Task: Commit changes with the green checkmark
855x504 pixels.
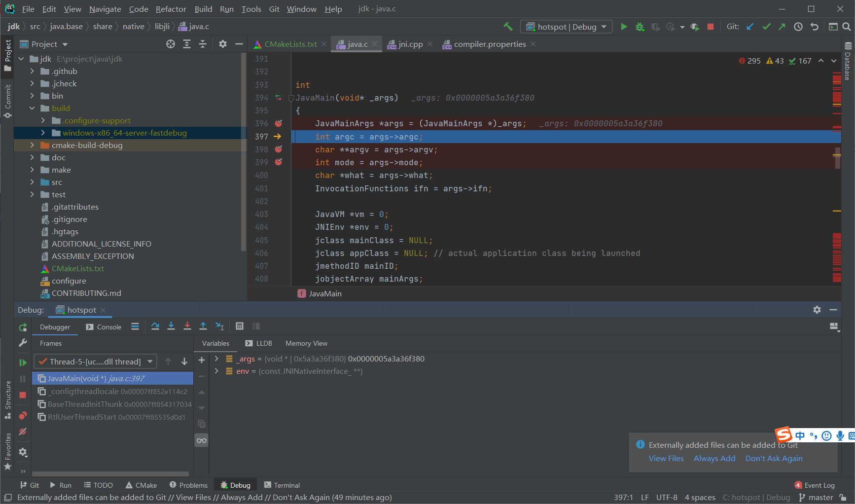Action: pyautogui.click(x=766, y=27)
